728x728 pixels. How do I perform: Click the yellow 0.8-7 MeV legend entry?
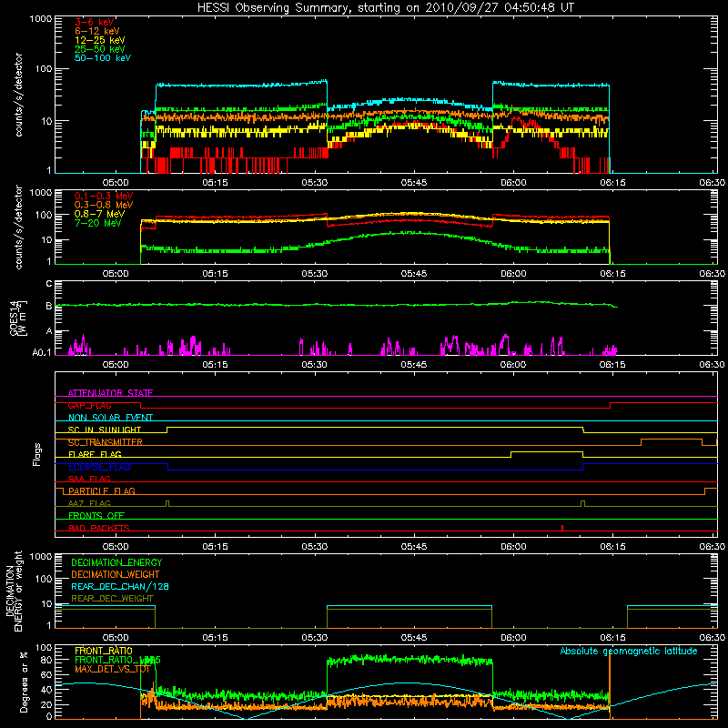click(99, 214)
